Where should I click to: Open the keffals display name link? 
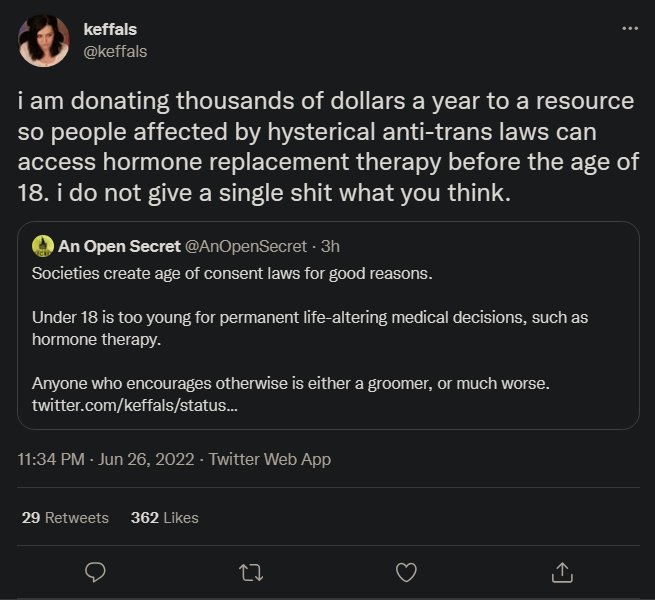[x=111, y=30]
